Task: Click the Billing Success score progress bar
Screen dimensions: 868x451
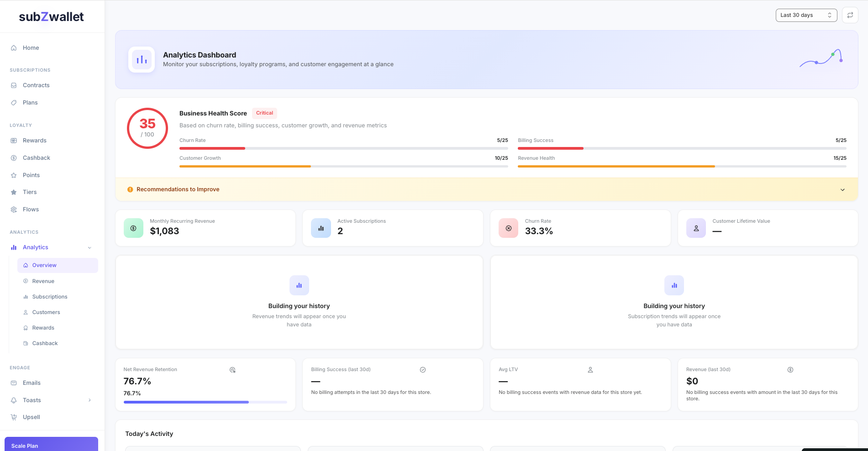Action: point(682,148)
